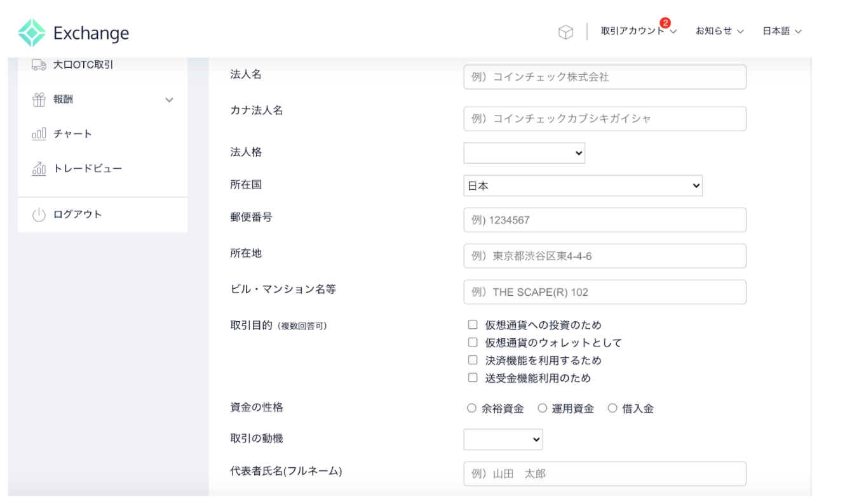Open the 取引の動機 dropdown
Viewport: 845px width, 504px height.
503,439
